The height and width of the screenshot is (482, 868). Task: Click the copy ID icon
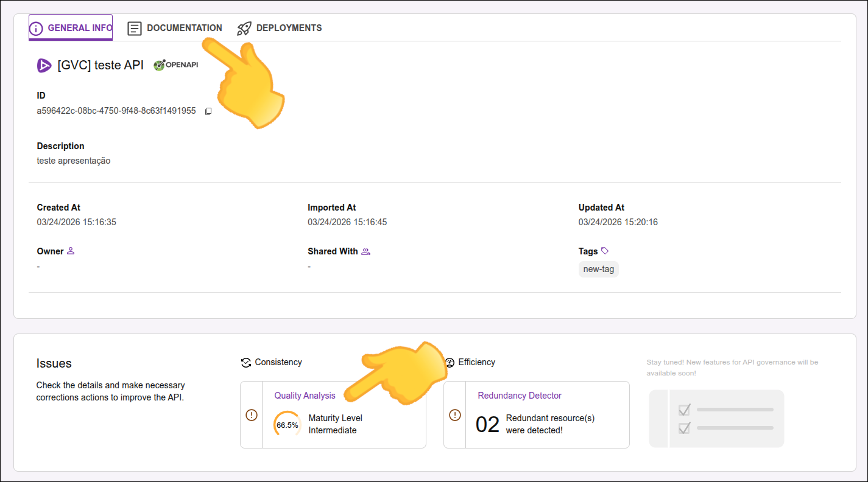pos(208,111)
